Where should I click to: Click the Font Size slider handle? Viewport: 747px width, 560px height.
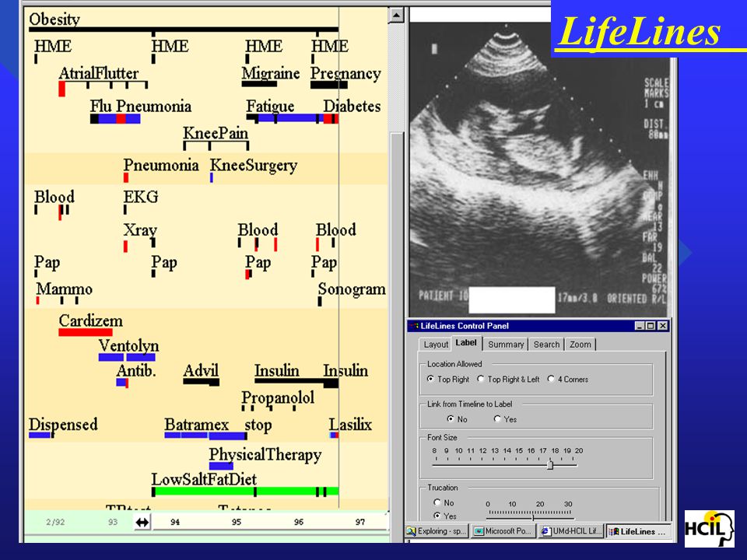tap(550, 464)
